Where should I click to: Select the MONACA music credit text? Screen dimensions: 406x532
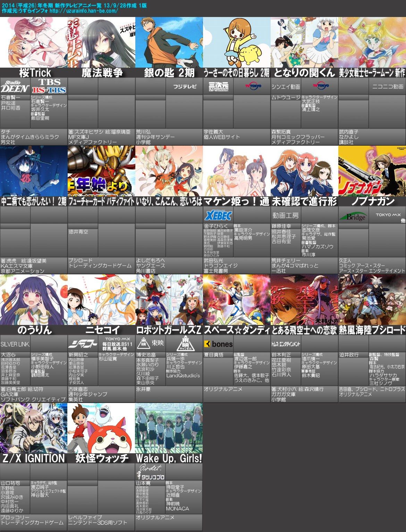click(177, 509)
